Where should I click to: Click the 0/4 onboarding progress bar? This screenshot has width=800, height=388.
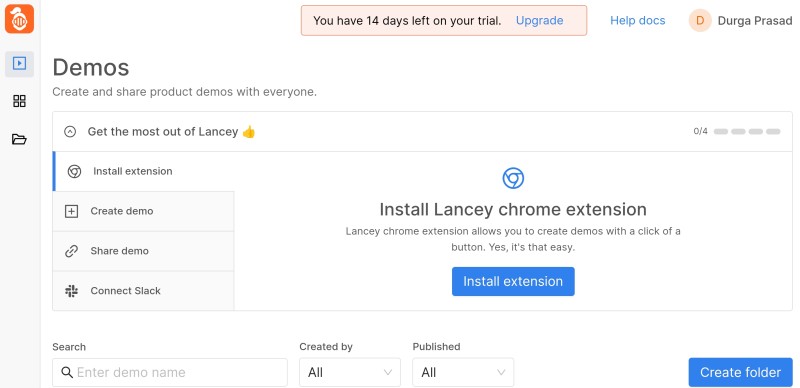coord(747,131)
